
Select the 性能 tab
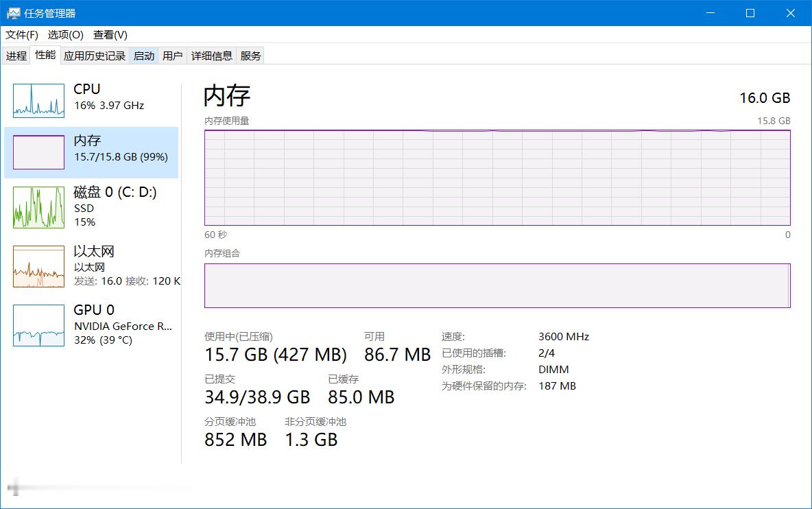45,55
